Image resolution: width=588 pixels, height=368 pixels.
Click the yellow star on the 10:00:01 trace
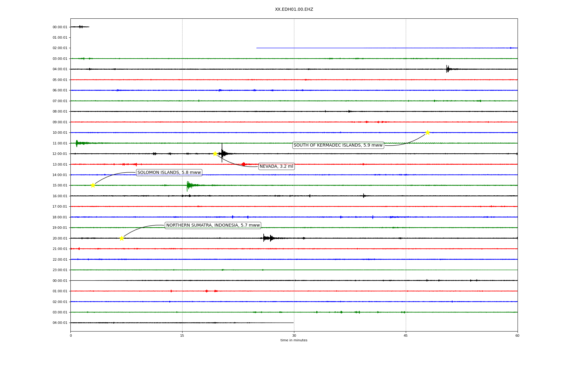pyautogui.click(x=428, y=132)
